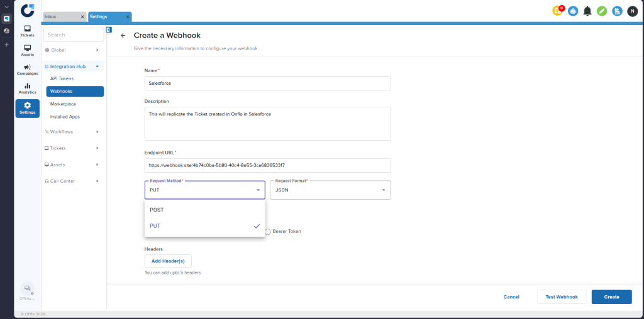Choose PUT from the Request Method list
This screenshot has width=644, height=319.
204,226
